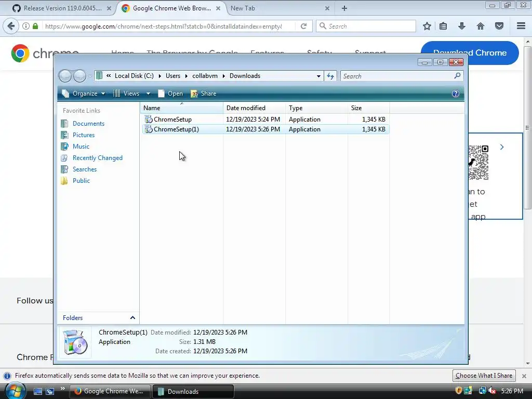Open Firefox downloads arrow icon
532x399 pixels.
(462, 26)
